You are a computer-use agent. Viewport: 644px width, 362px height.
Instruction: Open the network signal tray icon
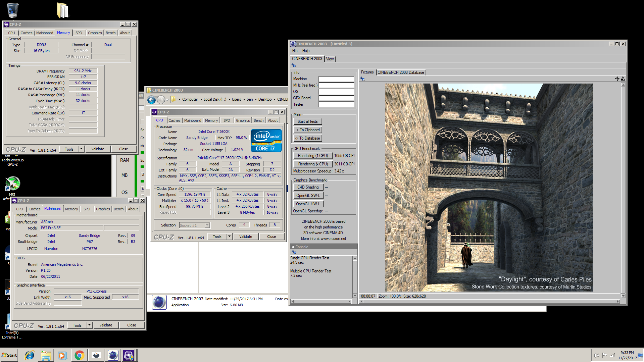612,355
